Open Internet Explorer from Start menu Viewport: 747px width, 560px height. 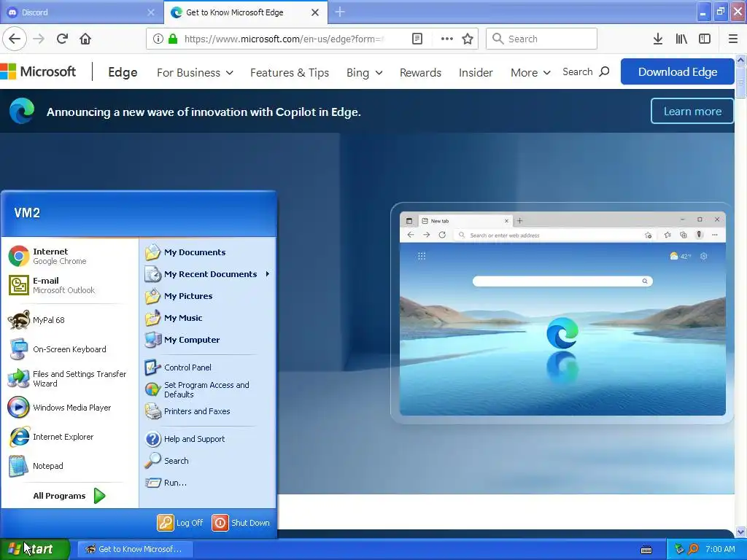[x=69, y=437]
